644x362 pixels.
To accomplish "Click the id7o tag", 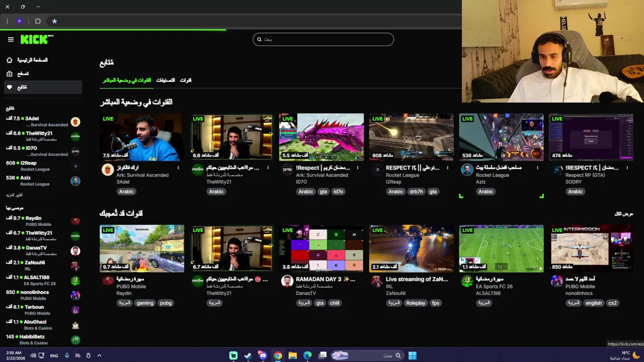I will (x=338, y=192).
